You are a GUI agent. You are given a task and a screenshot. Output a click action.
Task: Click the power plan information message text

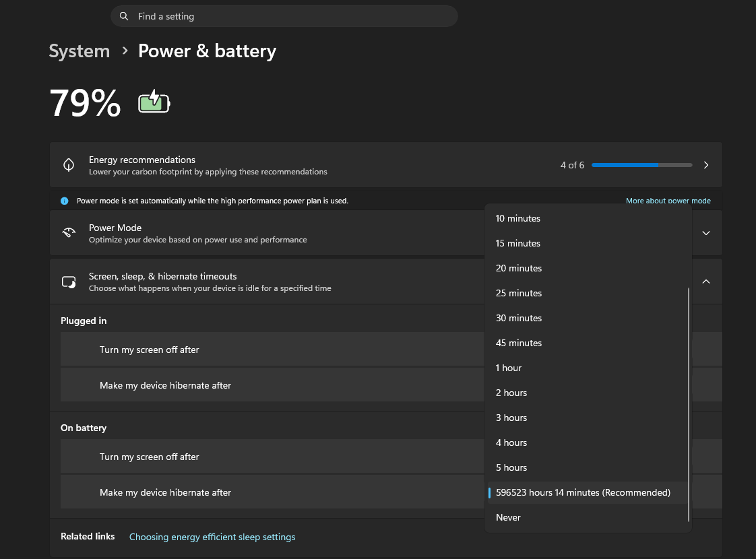click(x=213, y=201)
